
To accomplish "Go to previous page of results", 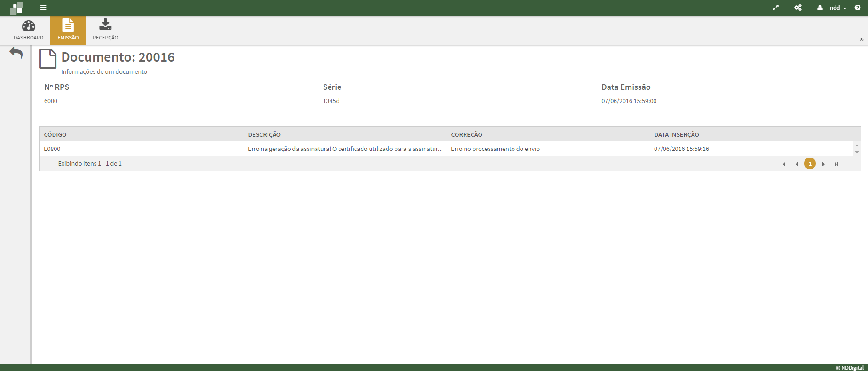I will [x=797, y=164].
